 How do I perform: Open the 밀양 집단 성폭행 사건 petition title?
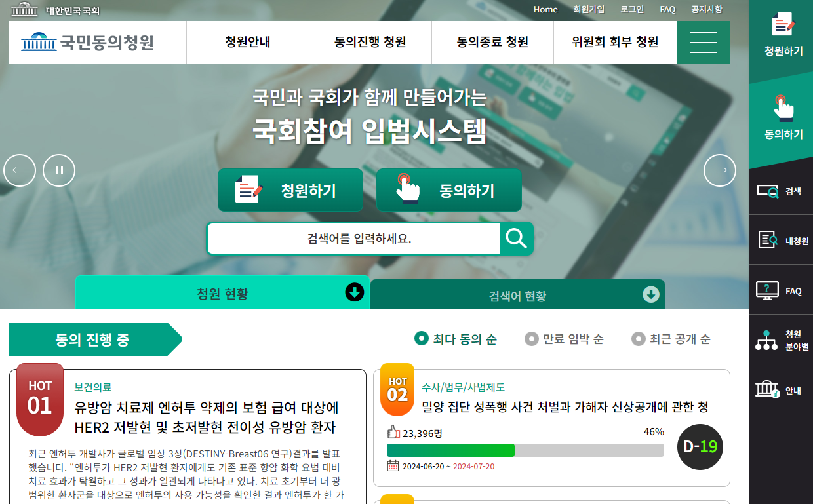pos(565,407)
